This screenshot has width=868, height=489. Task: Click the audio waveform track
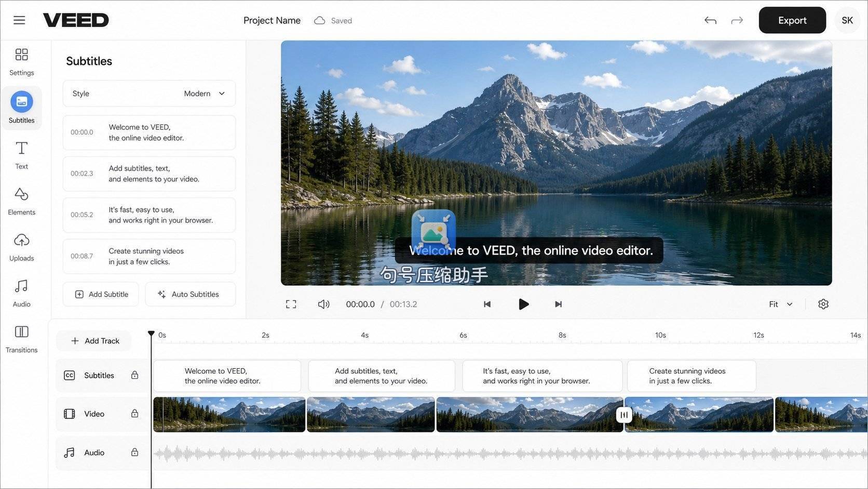510,454
